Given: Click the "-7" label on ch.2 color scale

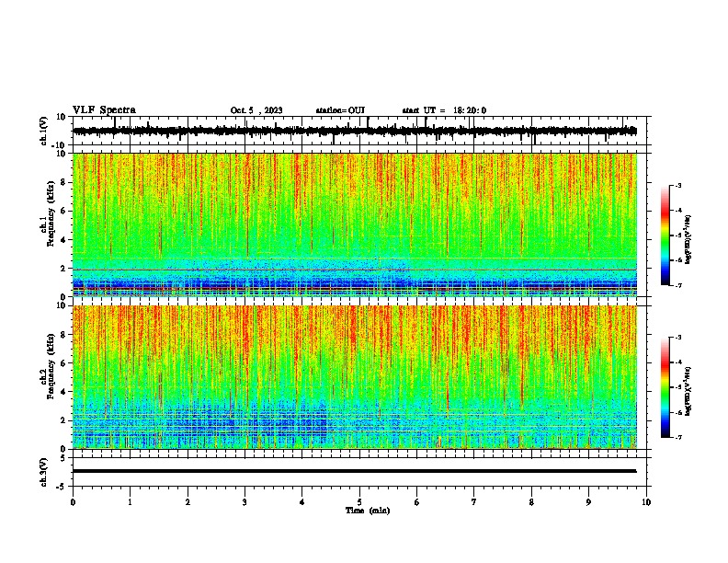Looking at the screenshot, I should (x=678, y=437).
